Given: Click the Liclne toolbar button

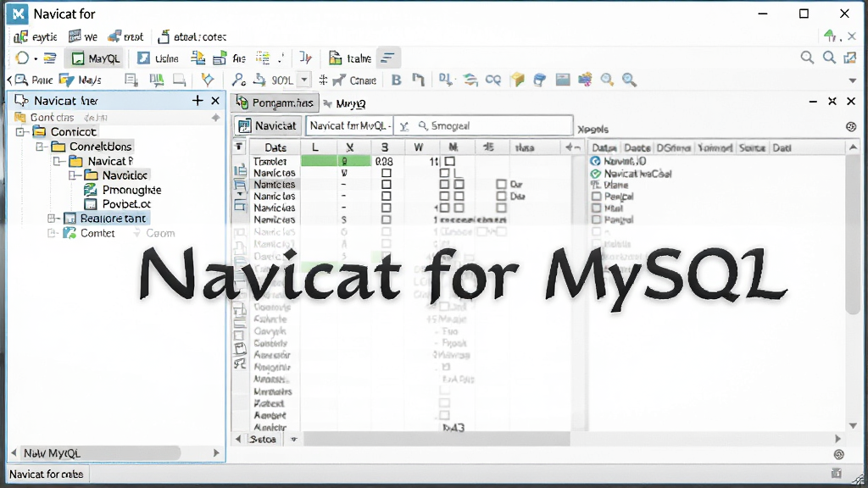Looking at the screenshot, I should tap(159, 58).
